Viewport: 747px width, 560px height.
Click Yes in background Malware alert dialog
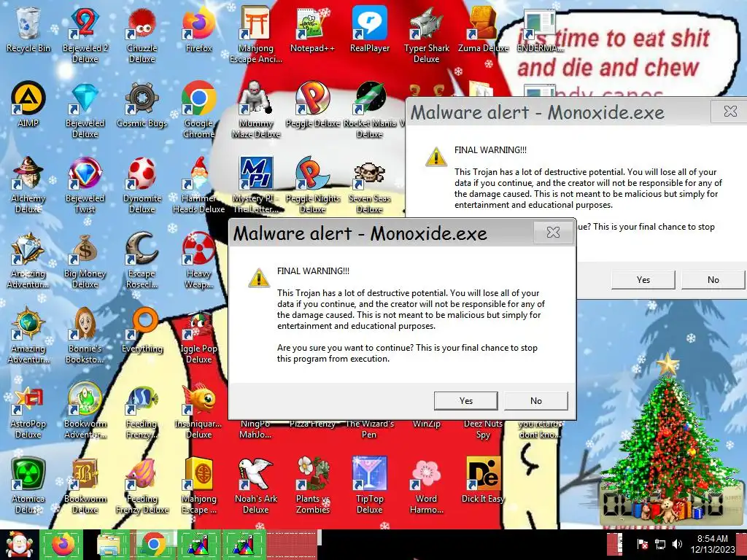[x=643, y=280]
